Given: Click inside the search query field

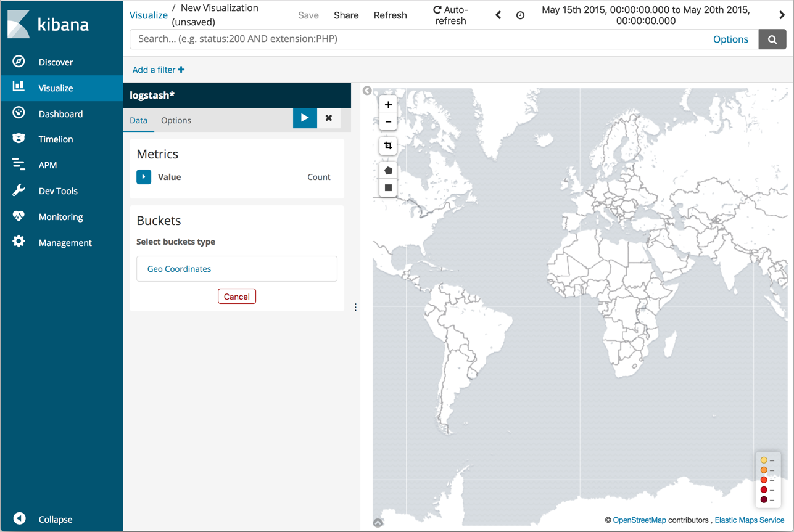Looking at the screenshot, I should (370, 39).
